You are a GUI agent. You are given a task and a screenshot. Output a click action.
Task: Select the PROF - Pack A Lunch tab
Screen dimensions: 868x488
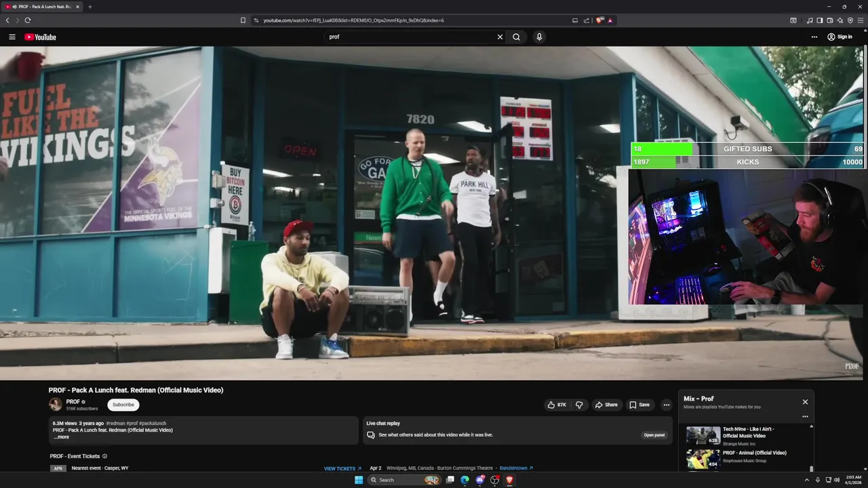[41, 7]
